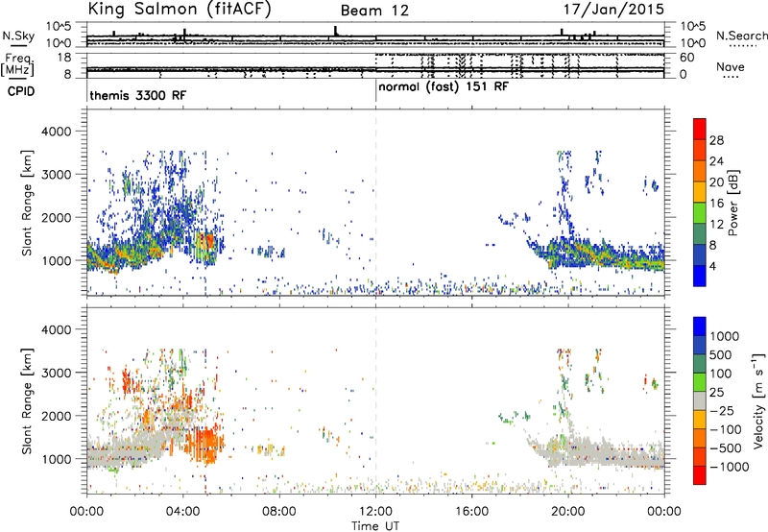The image size is (768, 532).
Task: Click the "Nave" legend label
Action: point(730,67)
